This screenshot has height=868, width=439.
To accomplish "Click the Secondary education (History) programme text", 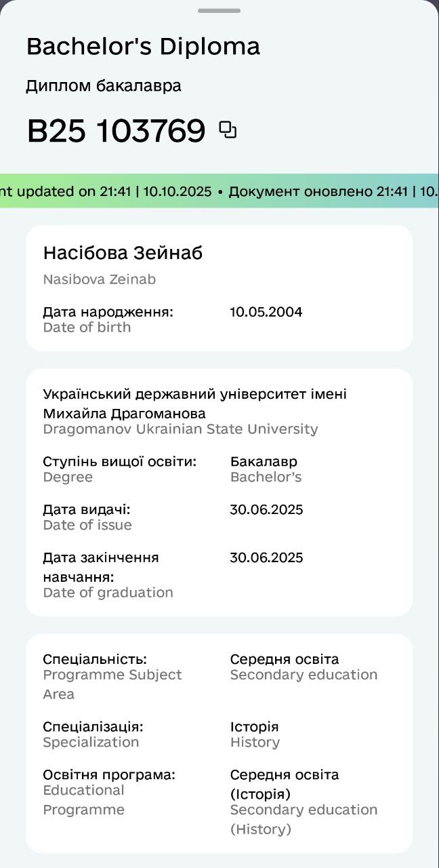I will pyautogui.click(x=304, y=819).
